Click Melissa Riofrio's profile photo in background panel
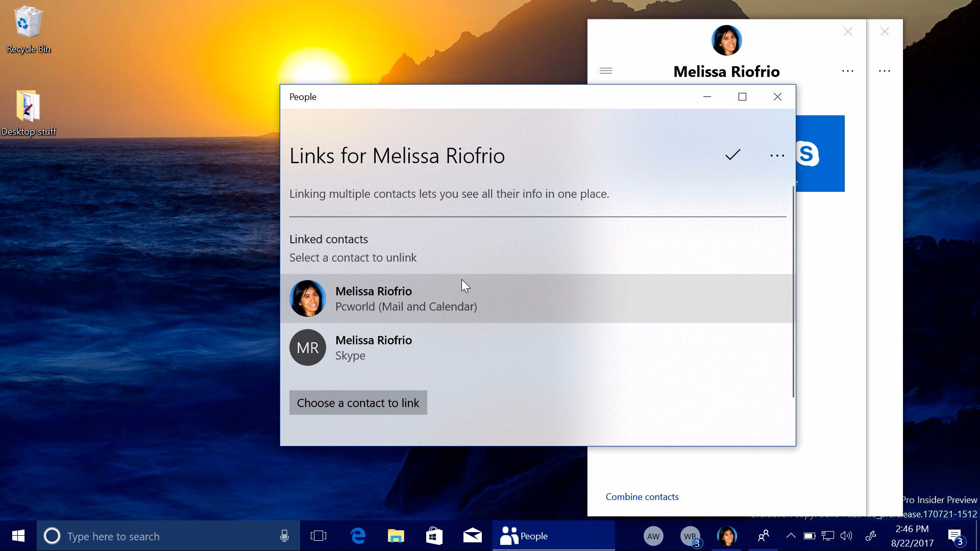 pyautogui.click(x=726, y=40)
